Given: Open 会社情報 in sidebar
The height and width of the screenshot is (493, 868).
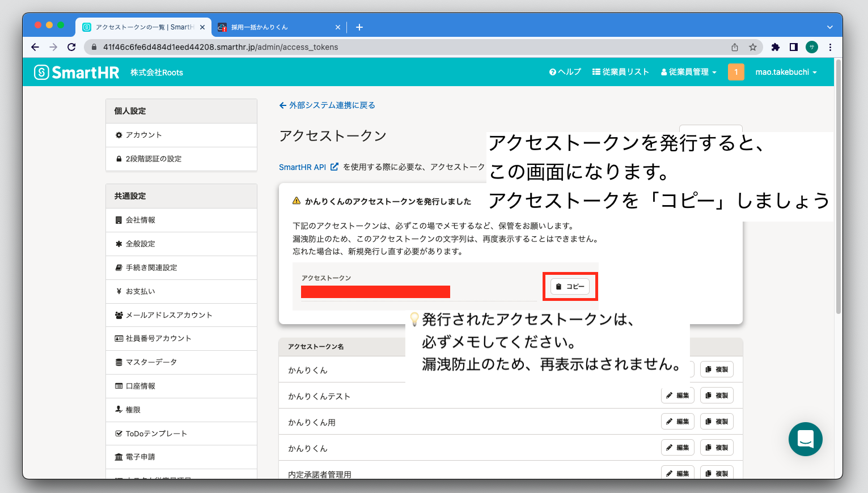Looking at the screenshot, I should coord(181,220).
